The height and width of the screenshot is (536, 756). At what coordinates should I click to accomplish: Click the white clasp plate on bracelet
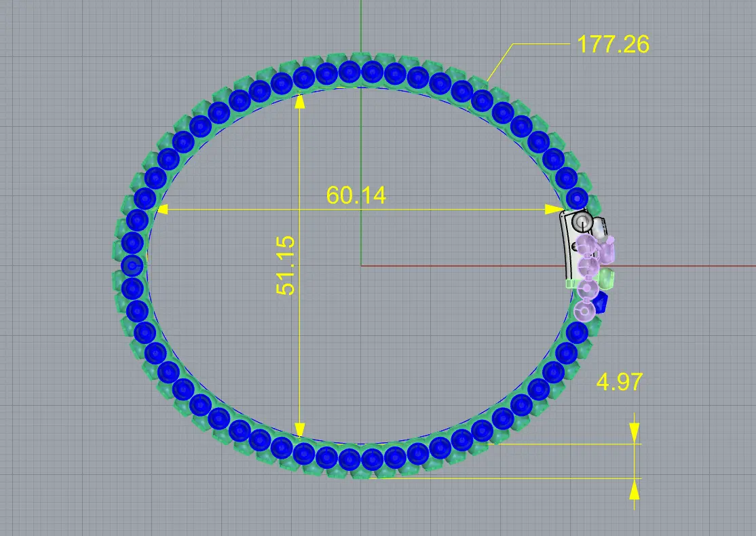pos(570,248)
